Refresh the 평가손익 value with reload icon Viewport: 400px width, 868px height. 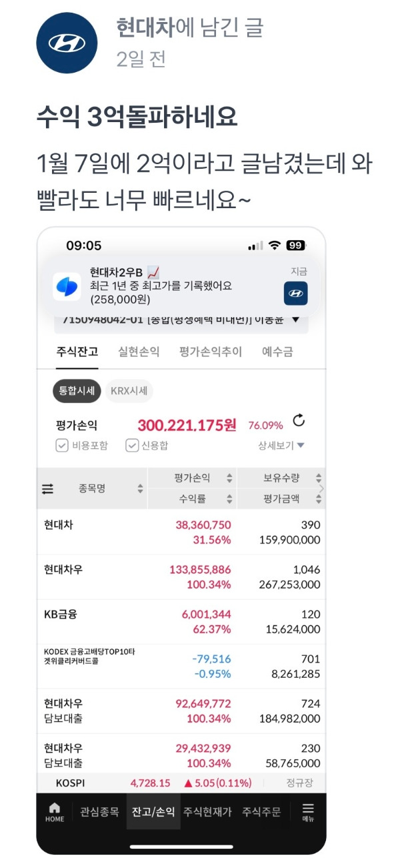click(x=299, y=420)
